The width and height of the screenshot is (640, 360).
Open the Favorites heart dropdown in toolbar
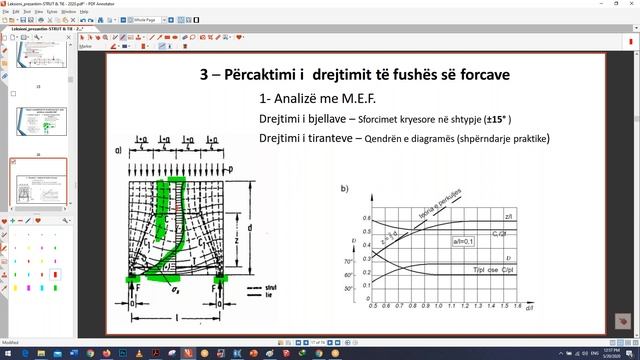(x=243, y=38)
